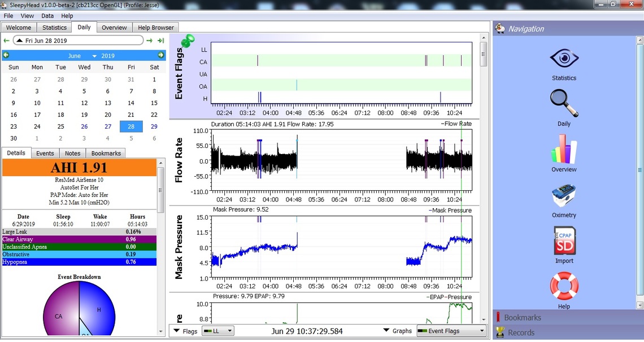Open the LL flag selector combo box
This screenshot has height=342, width=644.
pos(217,331)
